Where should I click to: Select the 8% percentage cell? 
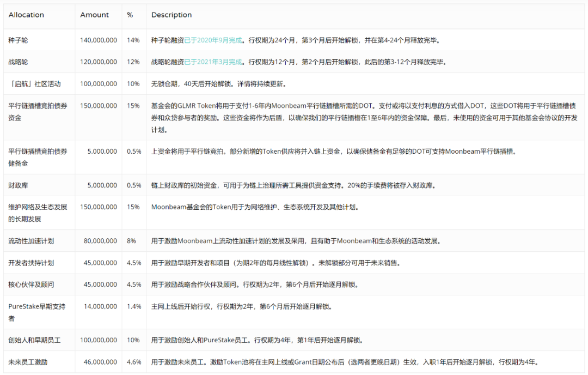point(131,241)
